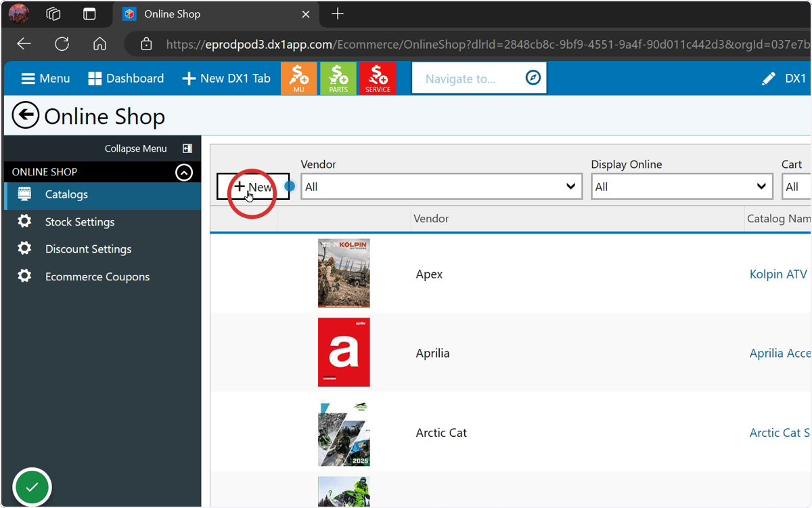Click the Stock Settings gear icon

[x=24, y=221]
